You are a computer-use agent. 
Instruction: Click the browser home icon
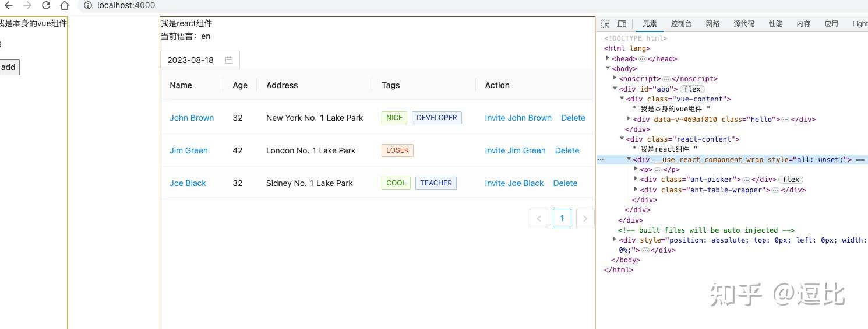65,6
